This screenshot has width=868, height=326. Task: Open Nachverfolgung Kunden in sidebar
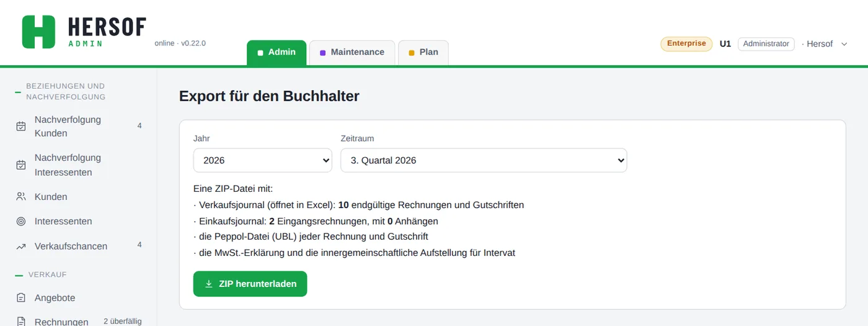[79, 126]
